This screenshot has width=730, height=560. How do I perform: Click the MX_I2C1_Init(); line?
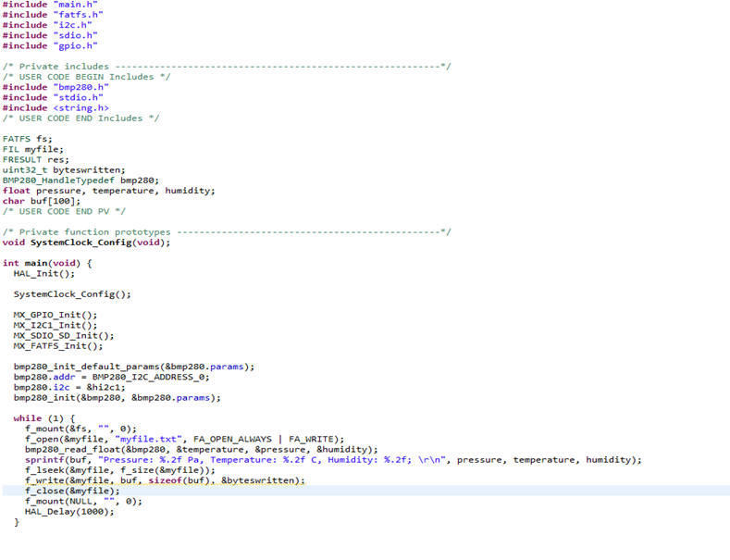(56, 325)
